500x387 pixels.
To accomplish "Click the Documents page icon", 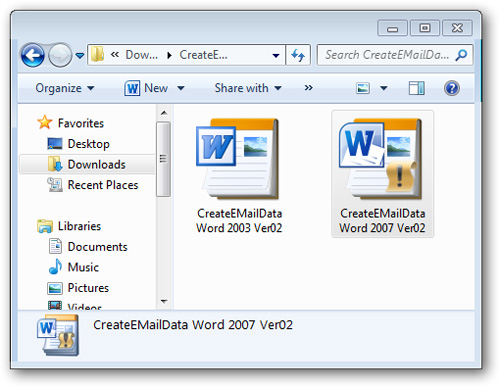I will [55, 246].
